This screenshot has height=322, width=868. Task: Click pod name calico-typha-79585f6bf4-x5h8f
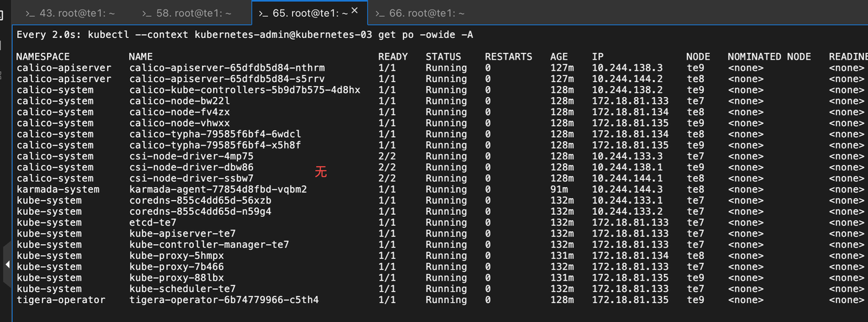[x=215, y=145]
